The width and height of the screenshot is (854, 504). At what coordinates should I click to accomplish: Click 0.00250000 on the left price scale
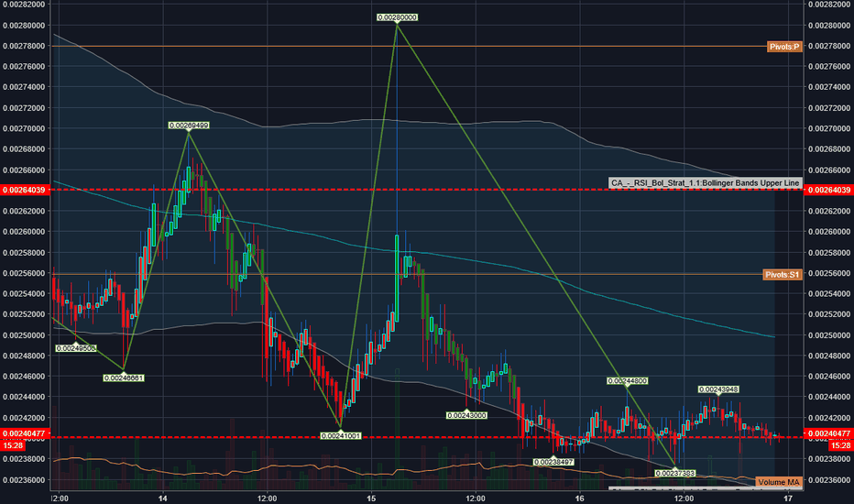[x=24, y=335]
